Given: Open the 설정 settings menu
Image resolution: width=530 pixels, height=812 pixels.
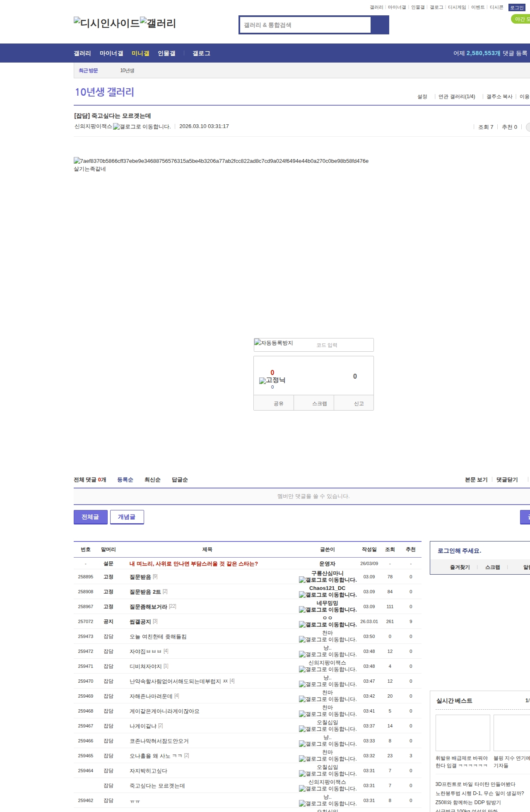Looking at the screenshot, I should coord(422,97).
